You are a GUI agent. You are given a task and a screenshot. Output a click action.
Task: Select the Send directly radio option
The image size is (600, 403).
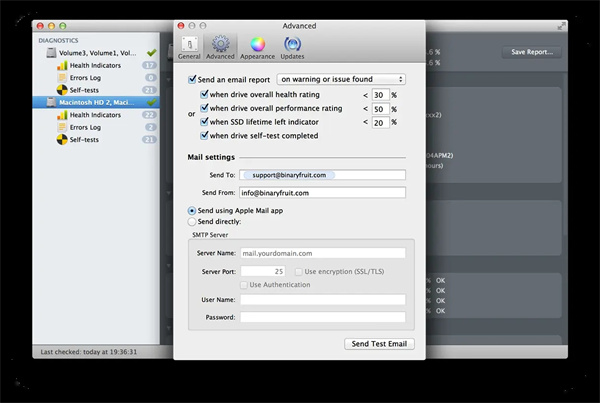(x=192, y=222)
